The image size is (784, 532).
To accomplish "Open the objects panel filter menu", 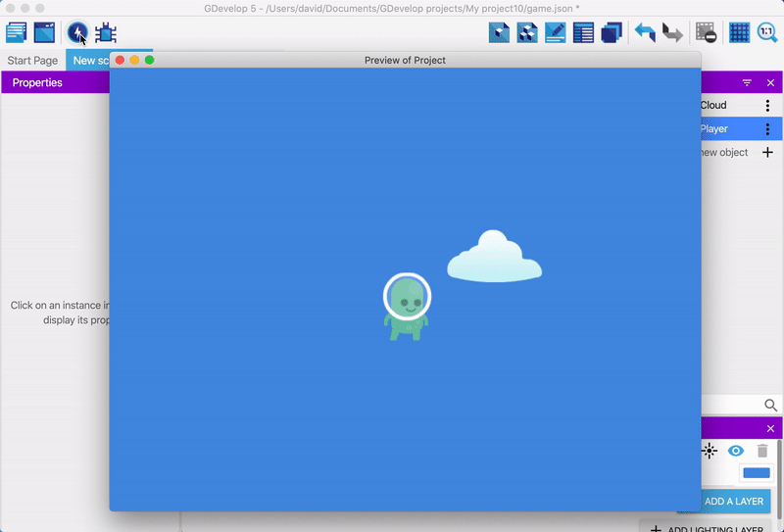I will [x=747, y=83].
